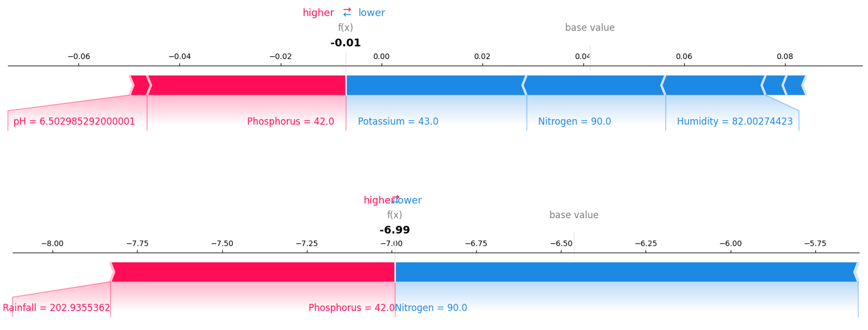Click the overlapping swap arrows in bottom plot
868x330 pixels.
[x=395, y=199]
